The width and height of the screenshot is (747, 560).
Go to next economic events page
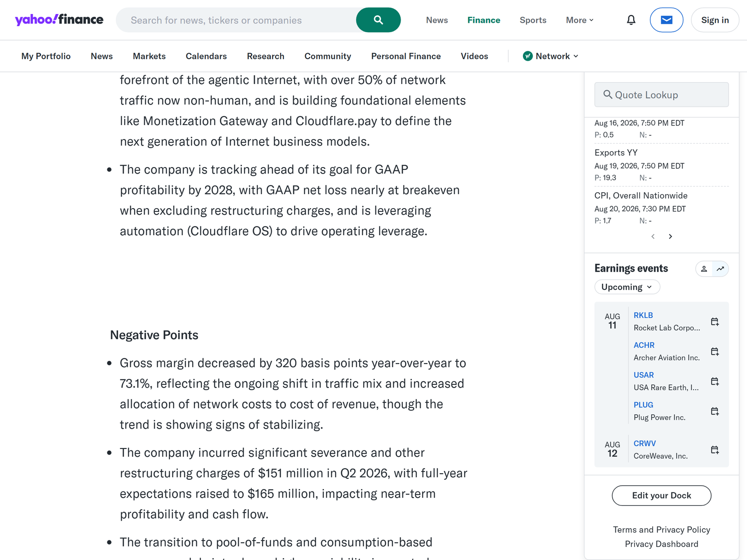670,237
